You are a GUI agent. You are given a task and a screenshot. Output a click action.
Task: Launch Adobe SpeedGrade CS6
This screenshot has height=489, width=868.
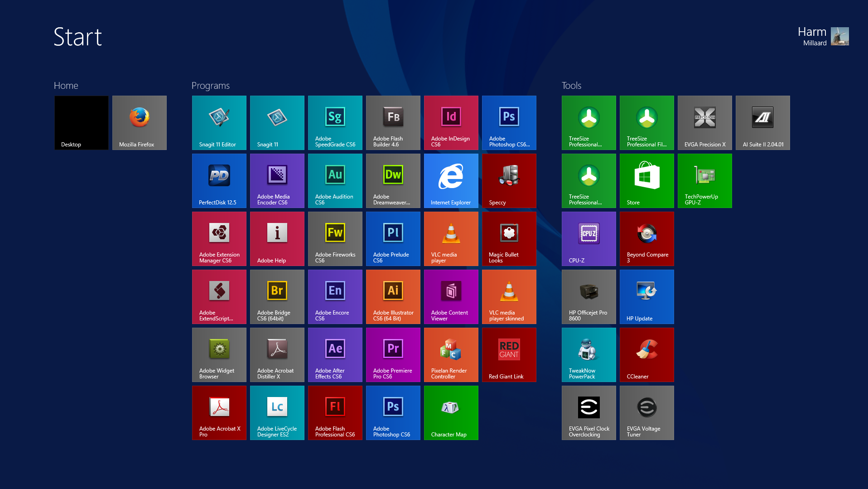pyautogui.click(x=335, y=123)
